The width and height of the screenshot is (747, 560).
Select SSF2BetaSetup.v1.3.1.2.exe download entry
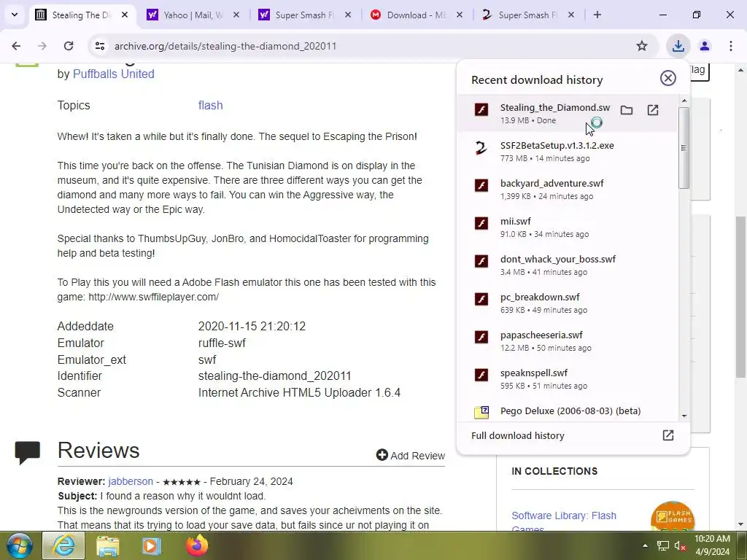tap(567, 151)
